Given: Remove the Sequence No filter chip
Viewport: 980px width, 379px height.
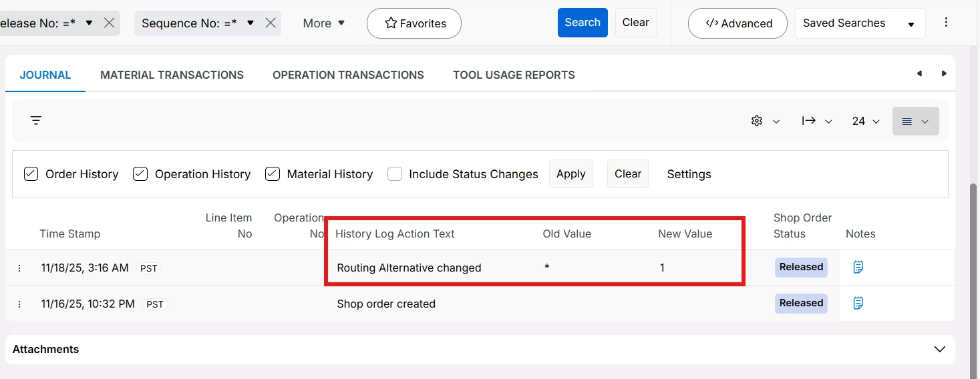Looking at the screenshot, I should 271,23.
